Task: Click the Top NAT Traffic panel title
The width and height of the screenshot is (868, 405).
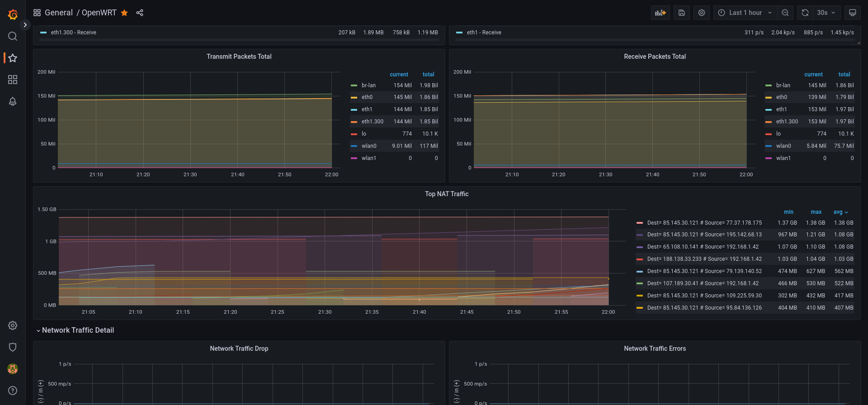Action: pyautogui.click(x=446, y=194)
